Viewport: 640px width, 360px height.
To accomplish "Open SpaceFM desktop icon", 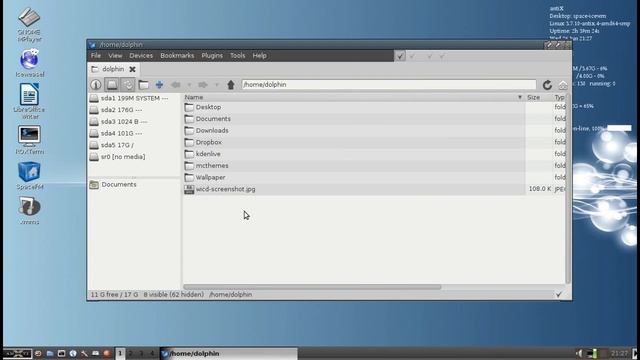I will pyautogui.click(x=29, y=176).
